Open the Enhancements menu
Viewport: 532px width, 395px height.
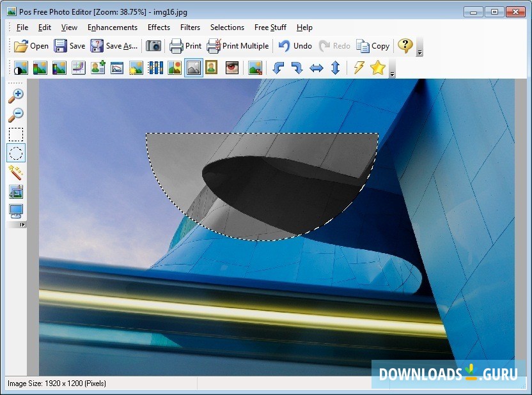coord(113,27)
